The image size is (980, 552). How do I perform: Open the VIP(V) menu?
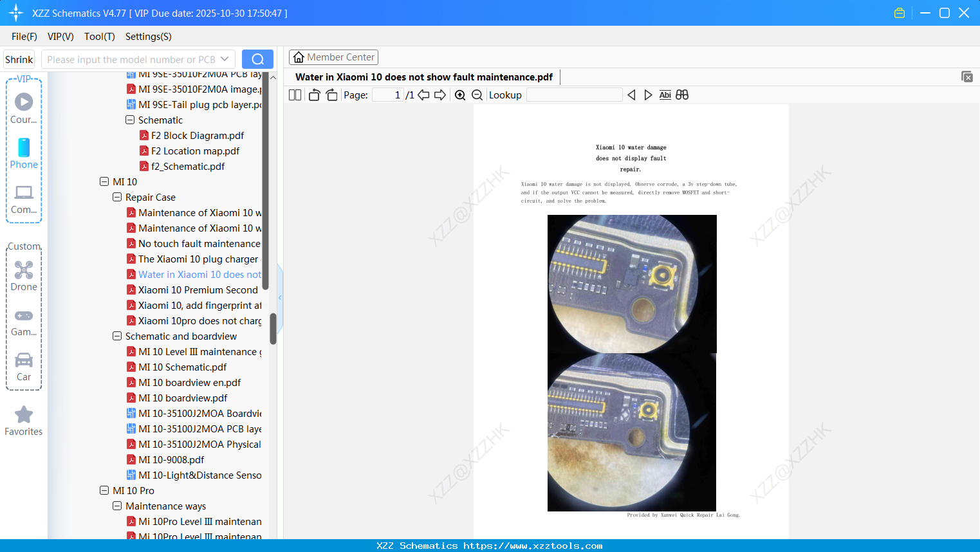click(x=60, y=37)
